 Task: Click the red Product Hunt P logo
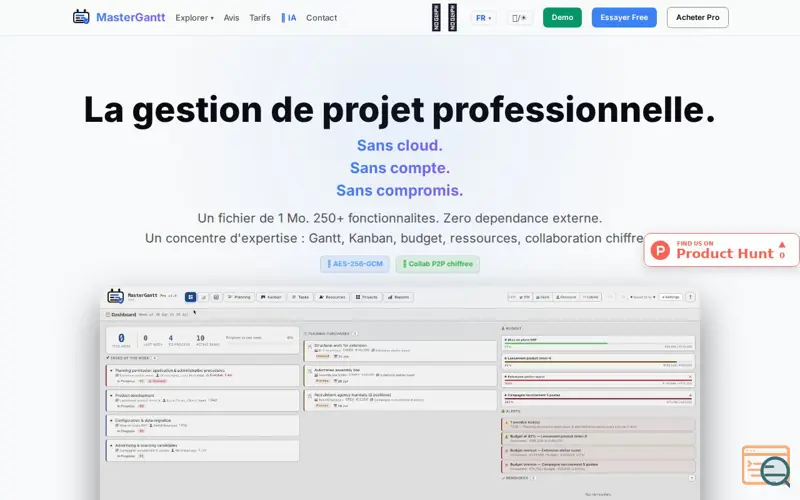pos(660,250)
